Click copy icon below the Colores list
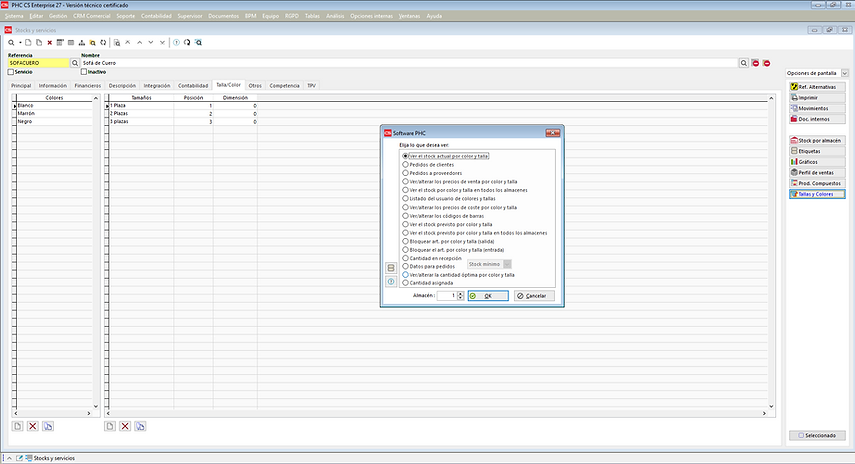Viewport: 855px width, 464px height. coord(48,426)
